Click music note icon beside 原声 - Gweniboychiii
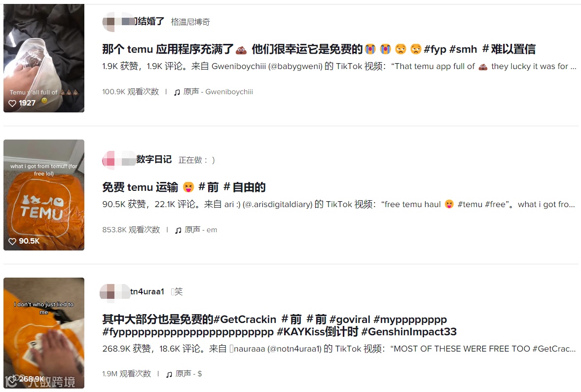The width and height of the screenshot is (581, 392). (177, 92)
